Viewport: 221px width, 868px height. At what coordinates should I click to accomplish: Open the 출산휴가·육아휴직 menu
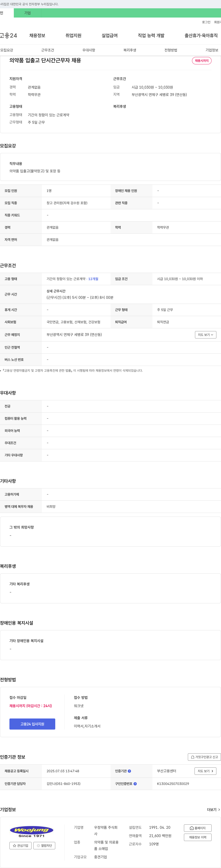(201, 35)
